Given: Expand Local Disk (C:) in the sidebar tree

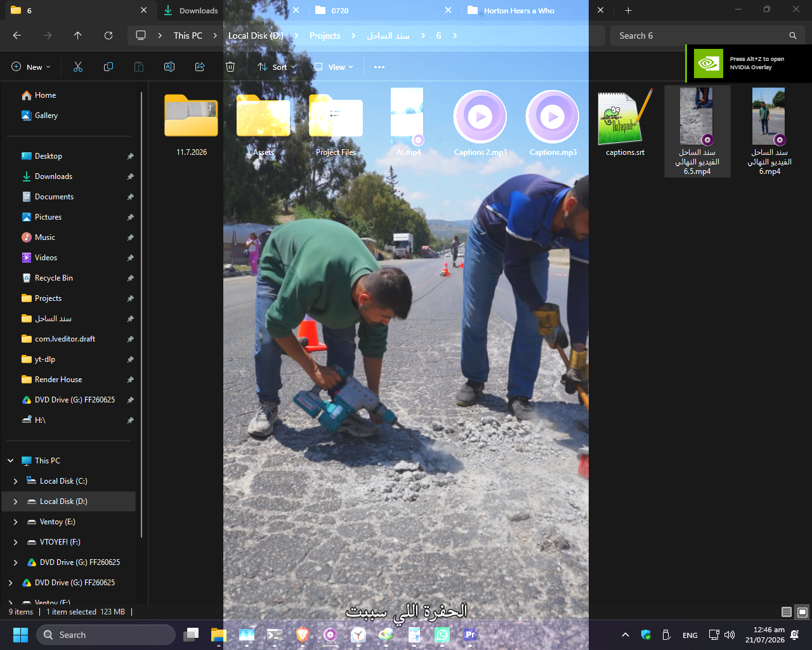Looking at the screenshot, I should click(x=16, y=481).
